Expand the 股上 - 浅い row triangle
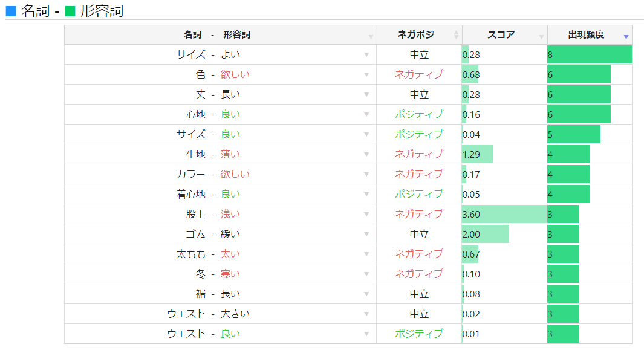The image size is (644, 350). tap(366, 214)
